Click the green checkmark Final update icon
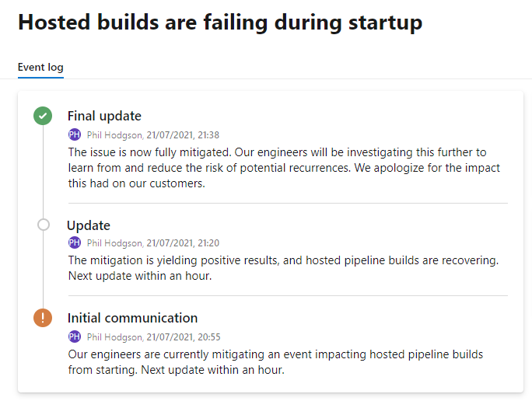Image resolution: width=532 pixels, height=408 pixels. tap(43, 116)
